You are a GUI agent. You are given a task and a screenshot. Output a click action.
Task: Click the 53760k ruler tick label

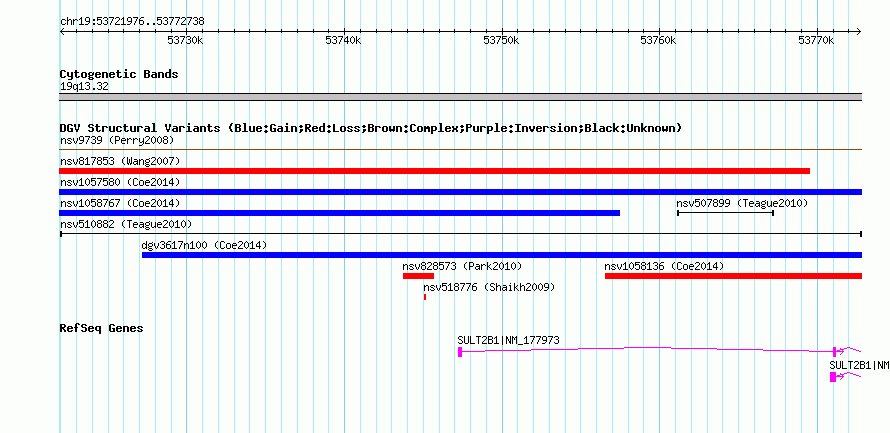[x=658, y=40]
